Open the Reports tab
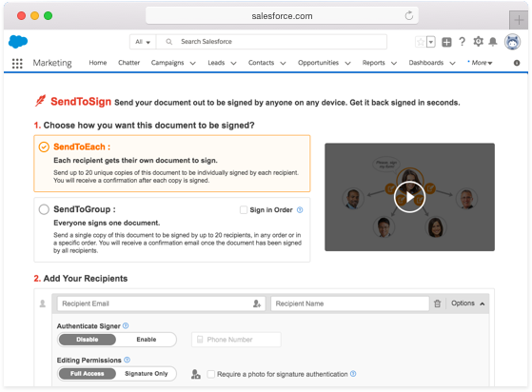 tap(374, 63)
